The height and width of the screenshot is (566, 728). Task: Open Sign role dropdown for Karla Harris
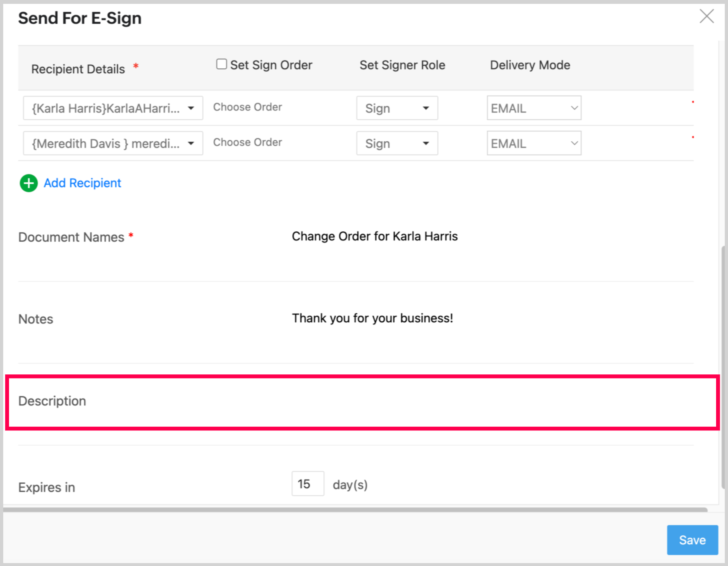397,109
